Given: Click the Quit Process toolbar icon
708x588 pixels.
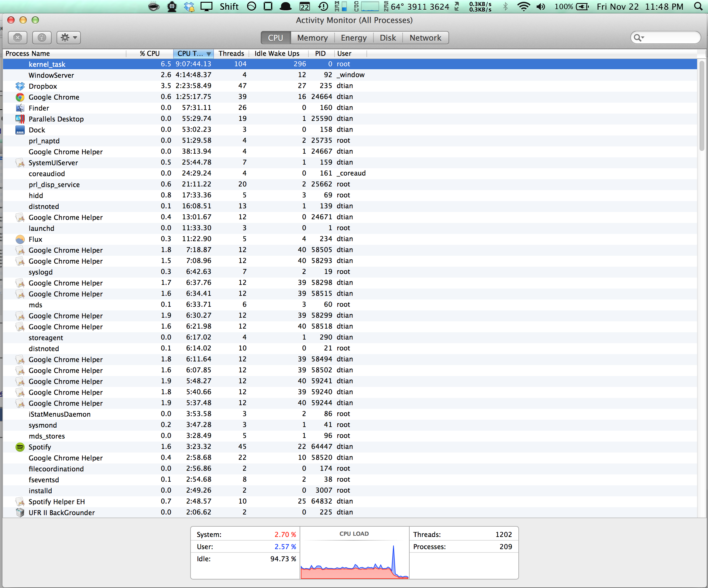Looking at the screenshot, I should (x=18, y=38).
